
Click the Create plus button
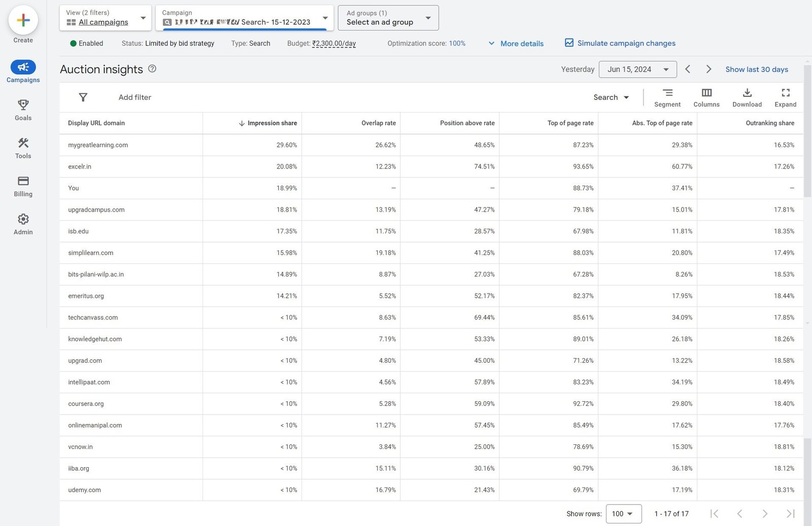23,21
